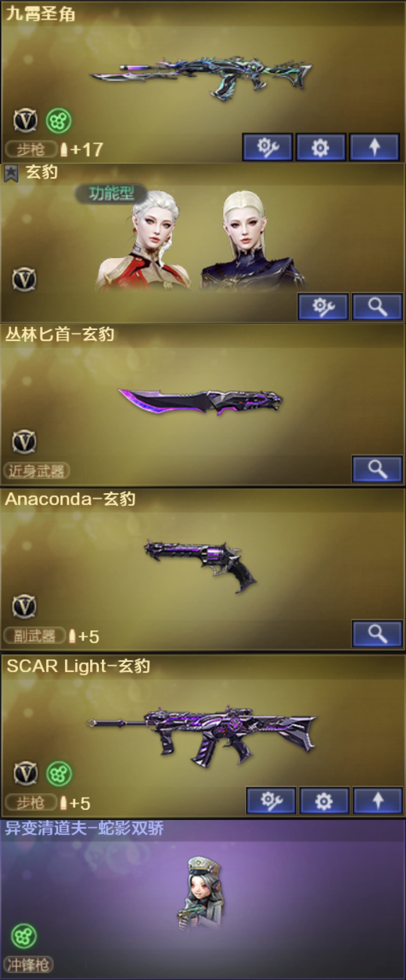Click the up-arrow upgrade button on 九霄圣角
The width and height of the screenshot is (406, 980).
[x=374, y=147]
